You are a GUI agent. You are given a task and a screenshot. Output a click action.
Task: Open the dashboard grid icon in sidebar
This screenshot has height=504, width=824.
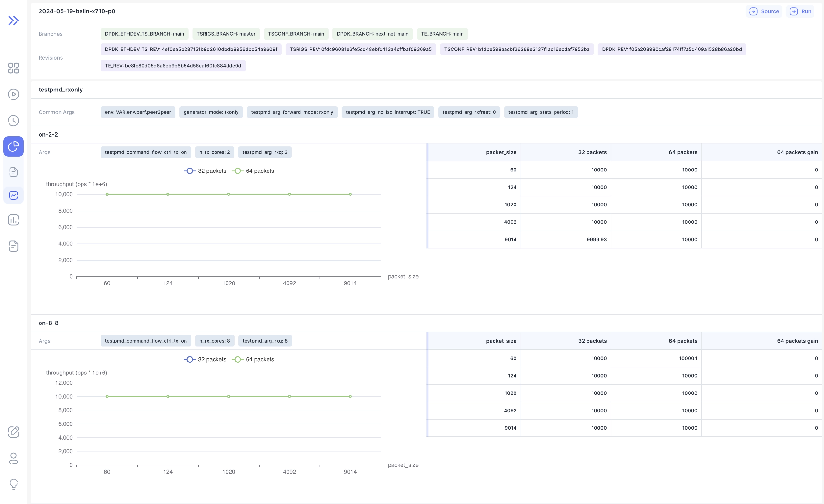click(x=13, y=68)
